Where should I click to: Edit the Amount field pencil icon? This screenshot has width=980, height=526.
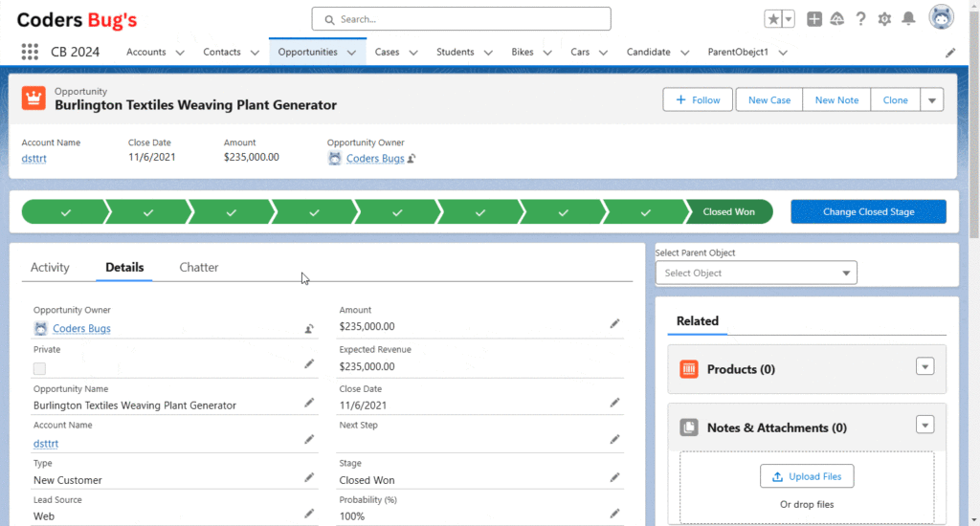(615, 323)
